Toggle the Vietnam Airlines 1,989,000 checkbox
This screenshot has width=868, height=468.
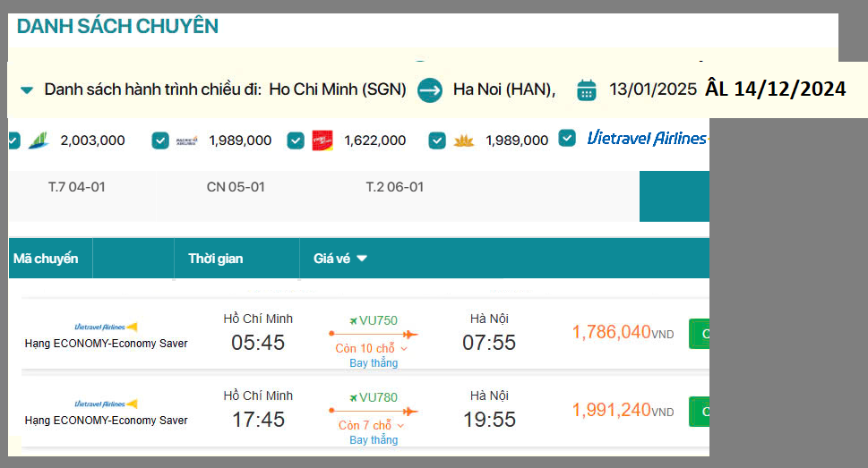pyautogui.click(x=437, y=140)
